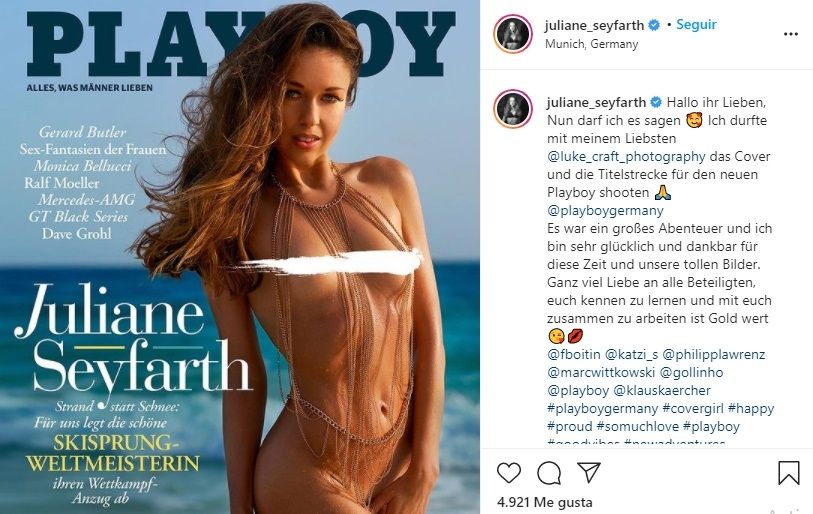Open juliane_seyfarth profile picture in header

513,34
